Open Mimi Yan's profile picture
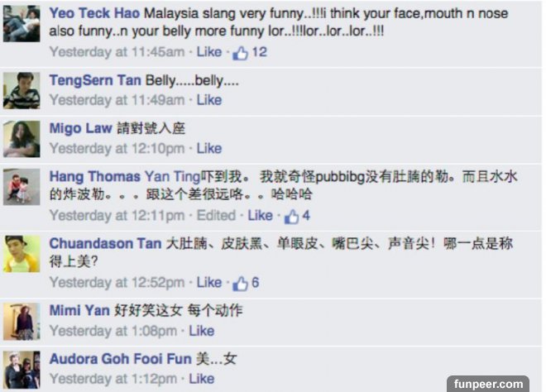The image size is (546, 392). (x=22, y=322)
